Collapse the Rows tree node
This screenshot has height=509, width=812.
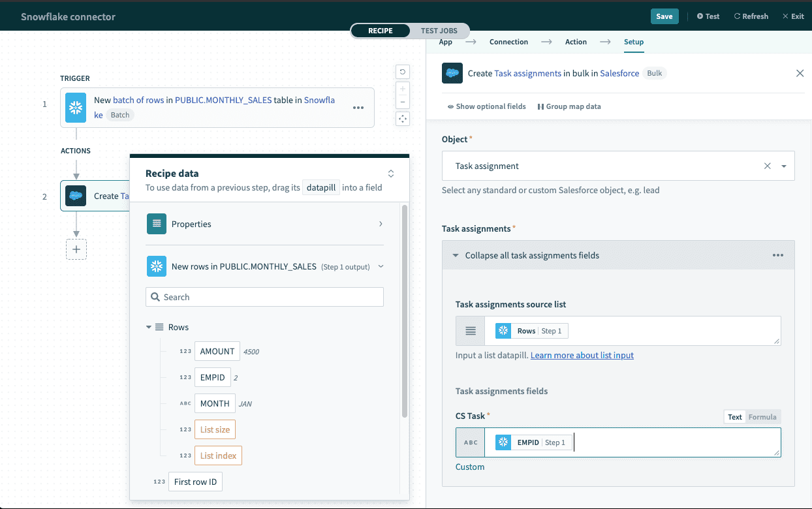pyautogui.click(x=149, y=327)
